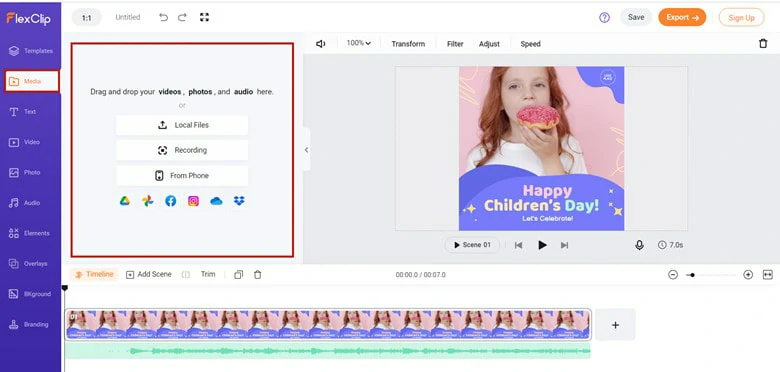Import media from Dropbox
Image resolution: width=780 pixels, height=372 pixels.
(x=239, y=201)
